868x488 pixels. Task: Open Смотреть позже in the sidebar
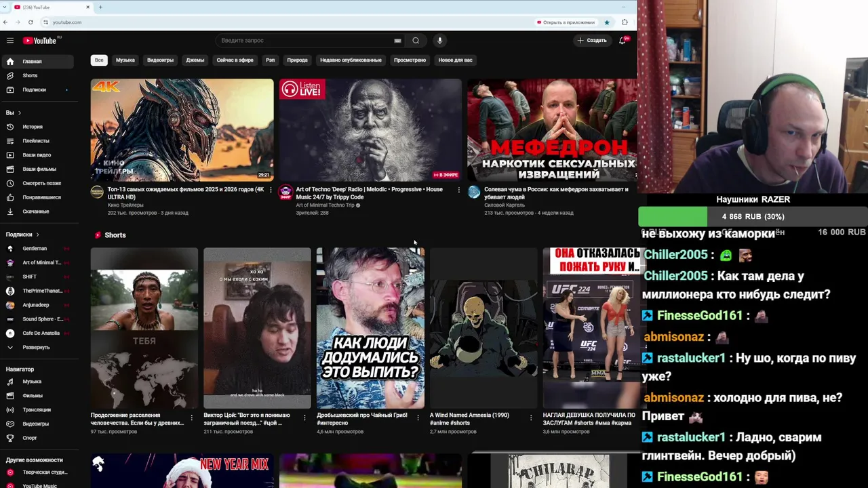point(37,184)
